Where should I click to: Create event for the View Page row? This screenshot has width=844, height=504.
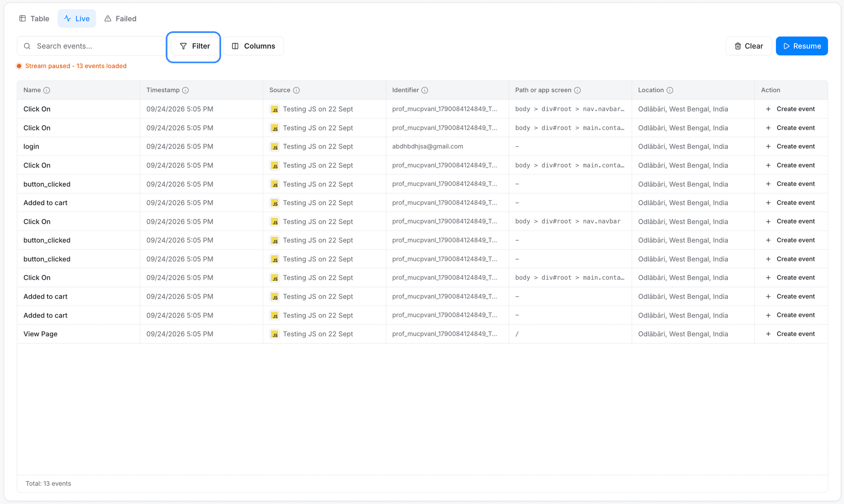coord(790,334)
